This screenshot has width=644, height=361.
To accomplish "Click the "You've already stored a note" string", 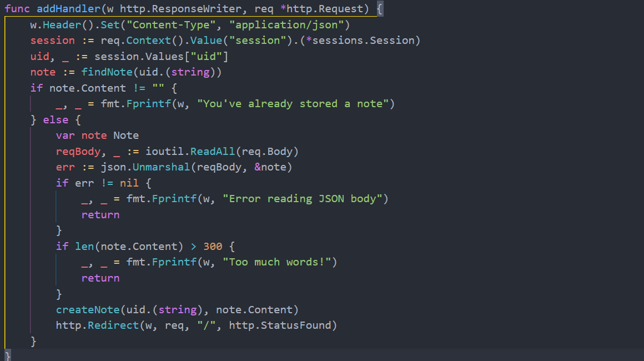I will [x=293, y=104].
